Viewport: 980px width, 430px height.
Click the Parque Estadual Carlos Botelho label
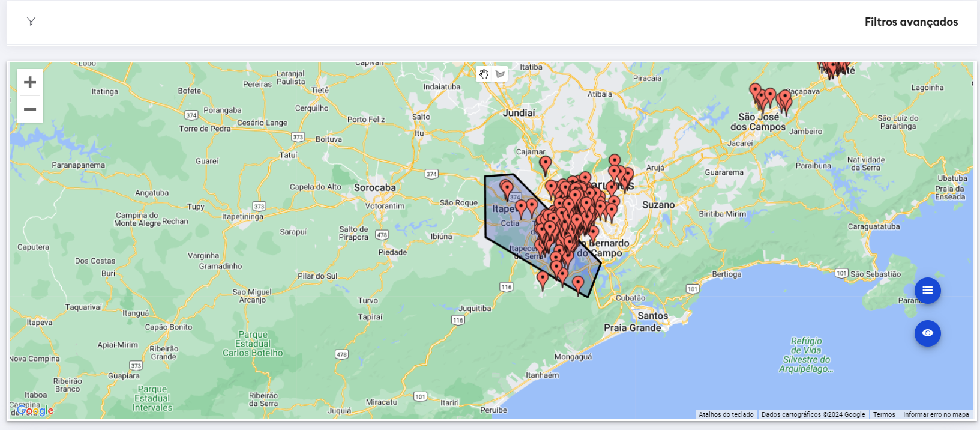253,344
